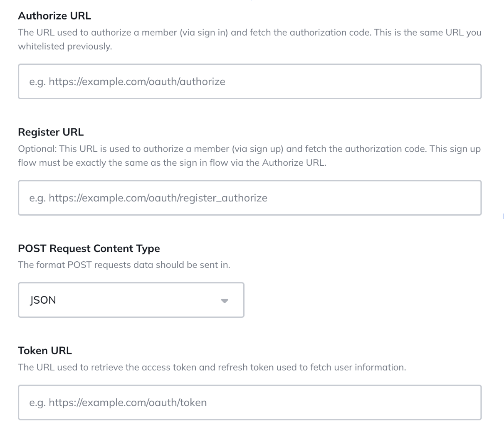Click the 'POST Request Content Type' heading
Image resolution: width=504 pixels, height=432 pixels.
(89, 248)
